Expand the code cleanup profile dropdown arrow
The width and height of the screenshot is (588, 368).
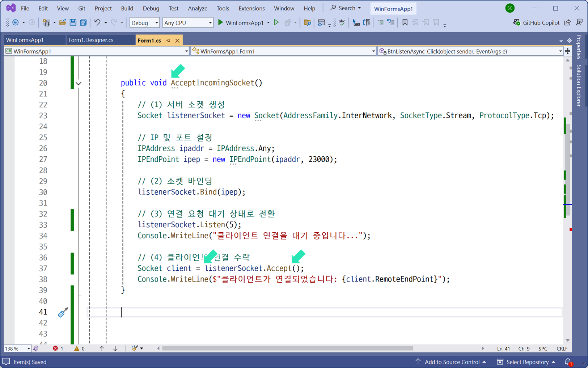click(141, 348)
